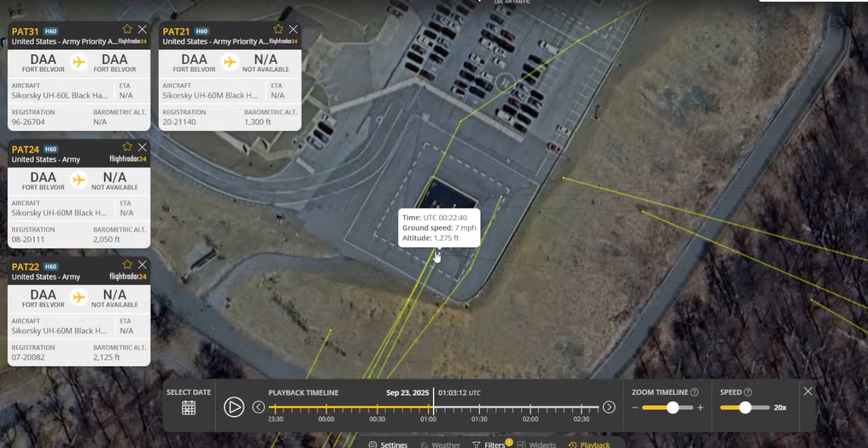Click the 20x speed value
Screen dimensions: 868x448
coord(780,408)
